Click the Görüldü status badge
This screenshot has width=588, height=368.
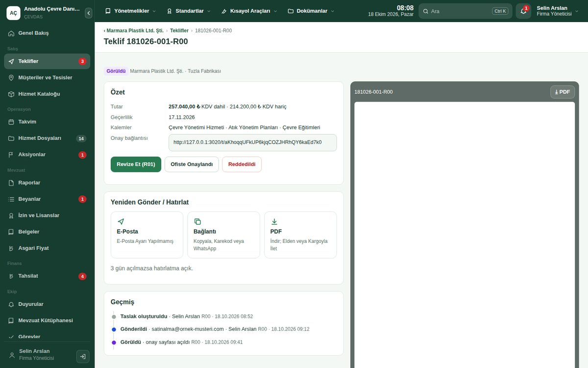pyautogui.click(x=116, y=71)
